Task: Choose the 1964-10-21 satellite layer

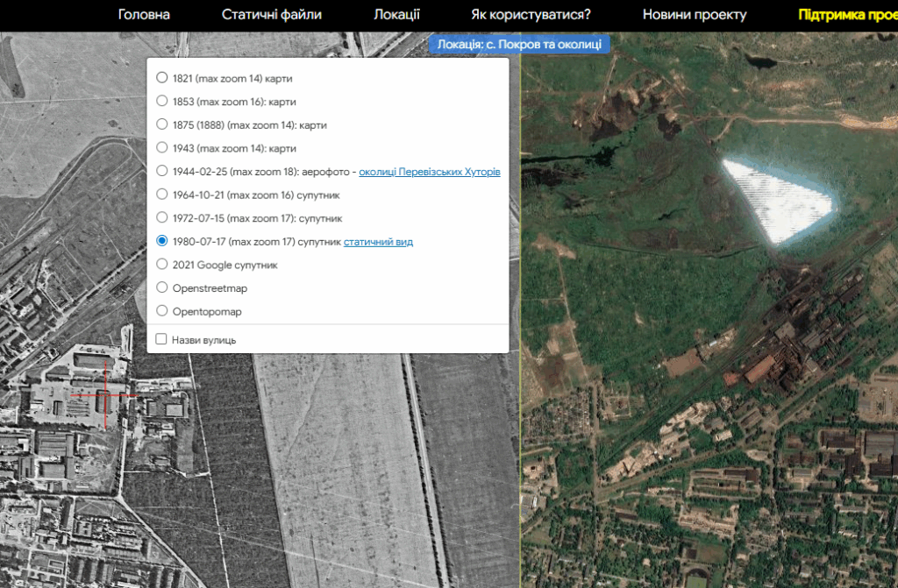Action: click(161, 195)
